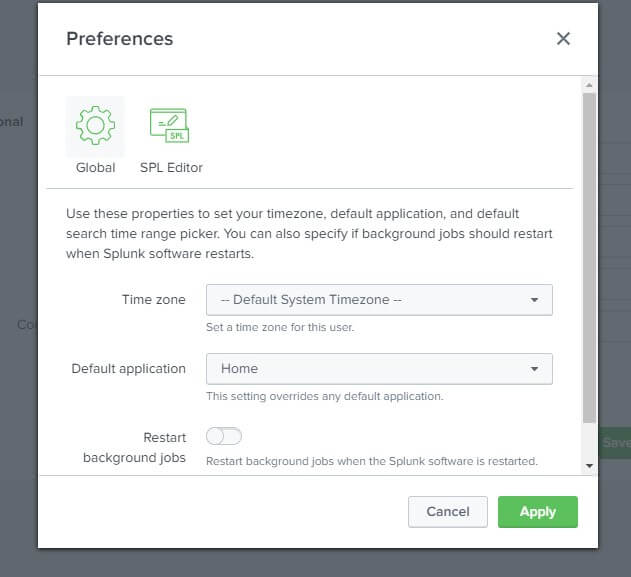Click 'Restart background jobs when the Splunk software' description
Screen dimensions: 631x577
coord(372,461)
